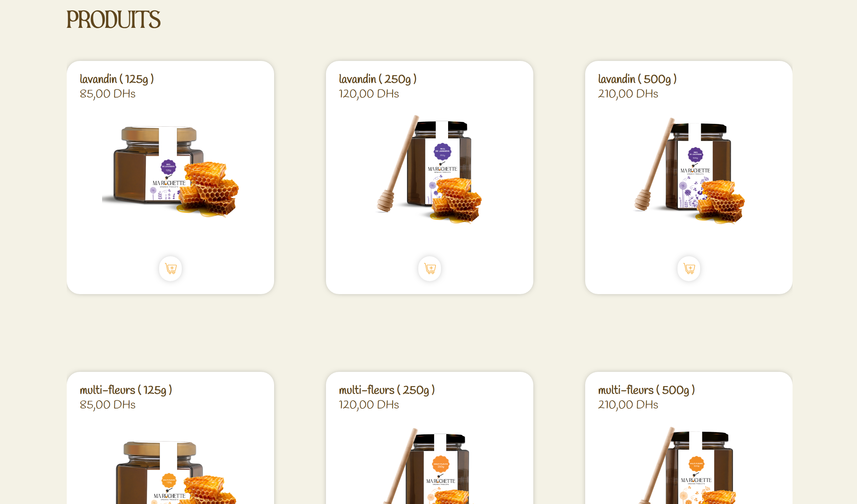Click the 85,00 DHs lavandin price
This screenshot has width=857, height=504.
tap(108, 94)
